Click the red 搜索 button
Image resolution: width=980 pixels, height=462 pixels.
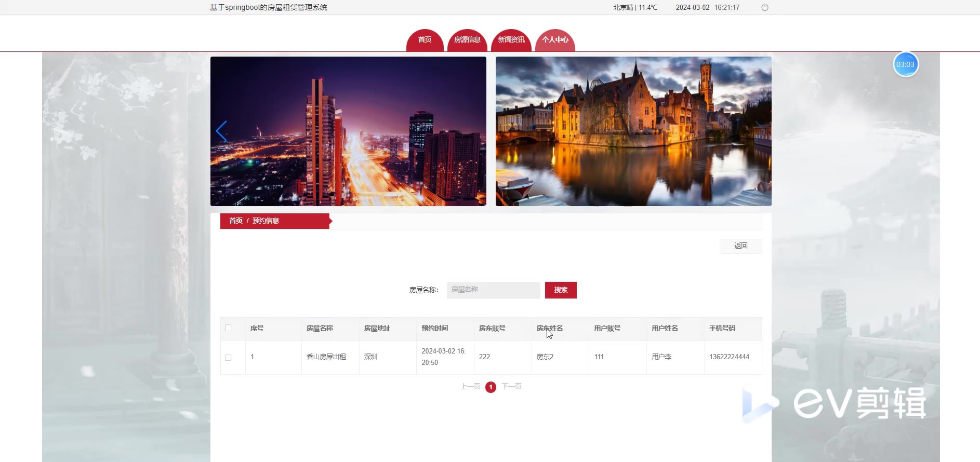tap(561, 290)
